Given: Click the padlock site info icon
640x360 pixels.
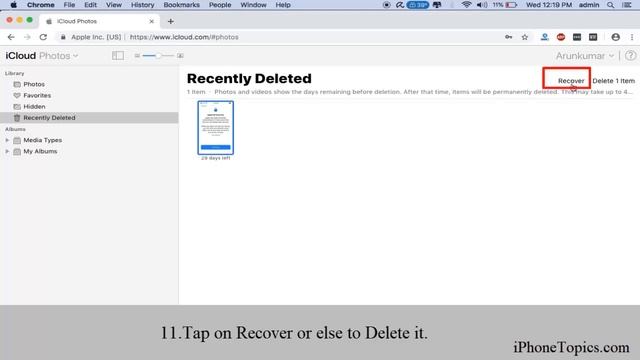Looking at the screenshot, I should (x=63, y=37).
